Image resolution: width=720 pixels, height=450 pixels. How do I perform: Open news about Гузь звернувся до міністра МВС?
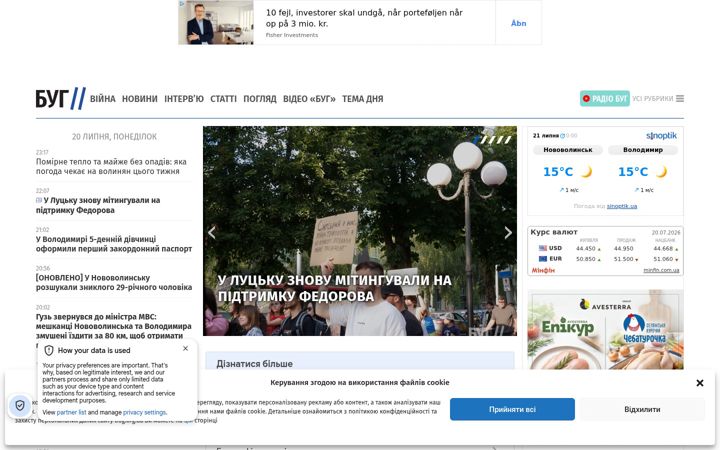[x=113, y=326]
